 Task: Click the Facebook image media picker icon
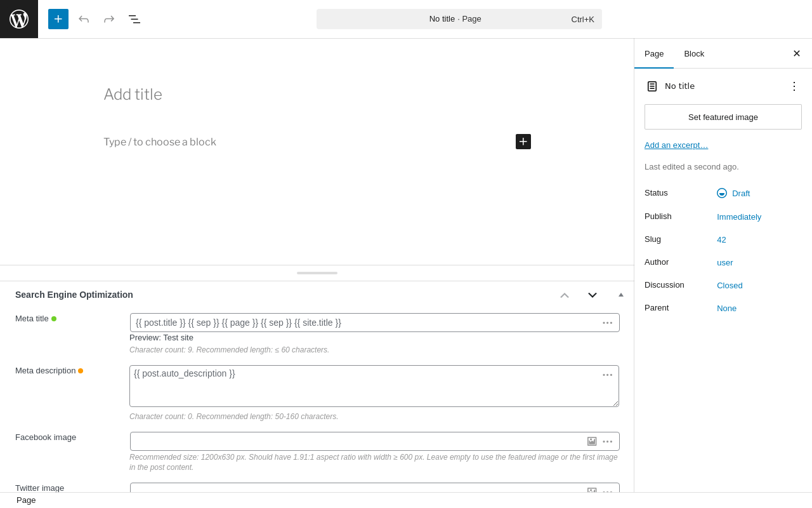[x=592, y=441]
